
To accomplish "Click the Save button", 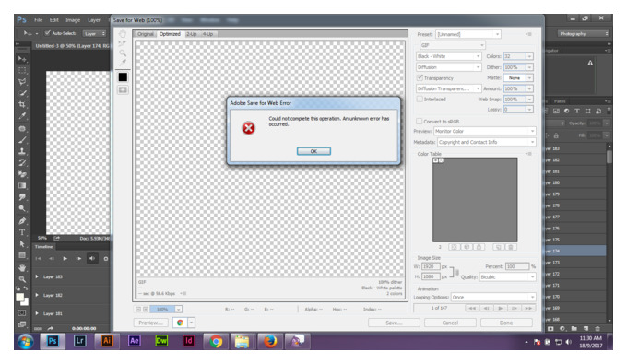I will click(x=394, y=323).
